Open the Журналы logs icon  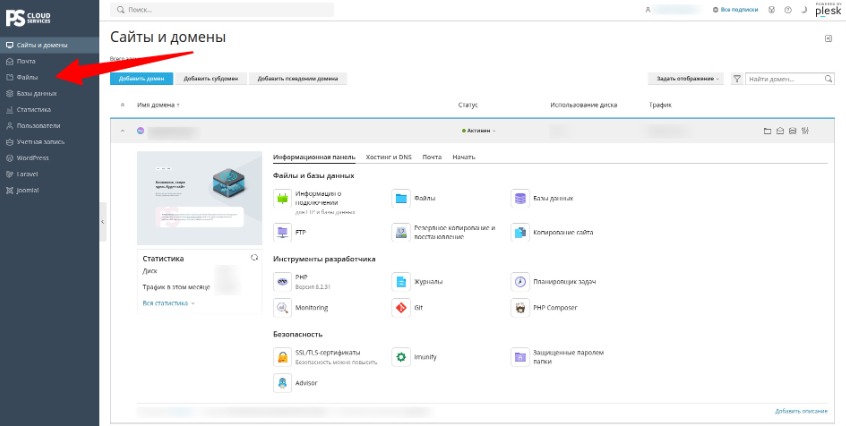(x=400, y=281)
